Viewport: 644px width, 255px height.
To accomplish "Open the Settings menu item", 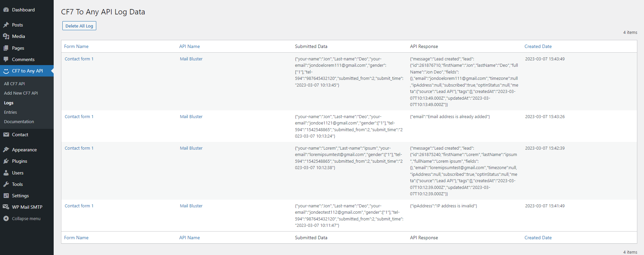I will click(20, 196).
